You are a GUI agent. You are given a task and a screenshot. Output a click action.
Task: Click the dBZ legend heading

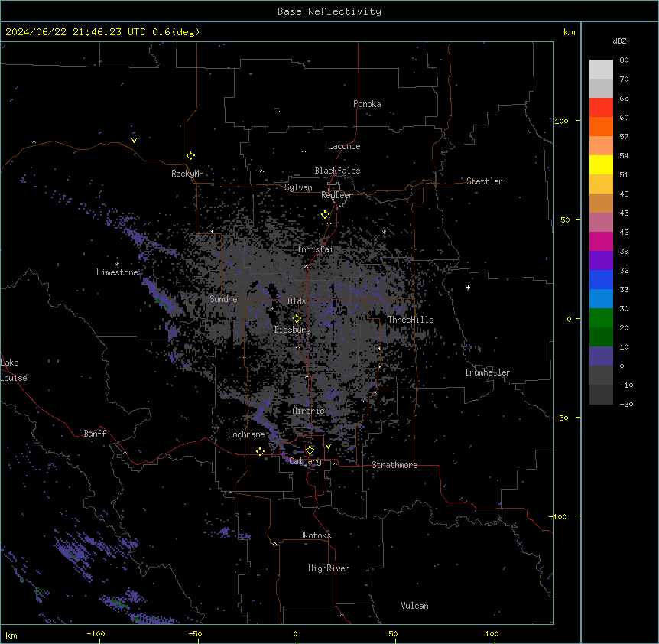point(619,41)
